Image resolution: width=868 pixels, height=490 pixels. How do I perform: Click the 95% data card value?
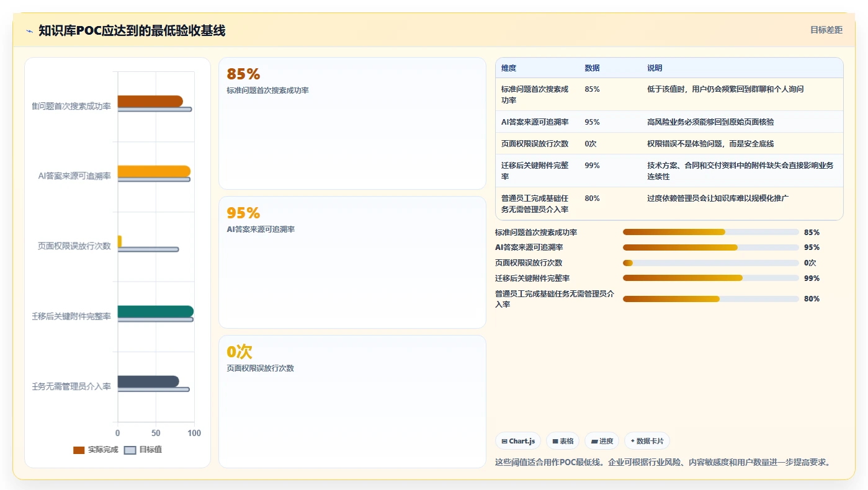[x=243, y=213]
